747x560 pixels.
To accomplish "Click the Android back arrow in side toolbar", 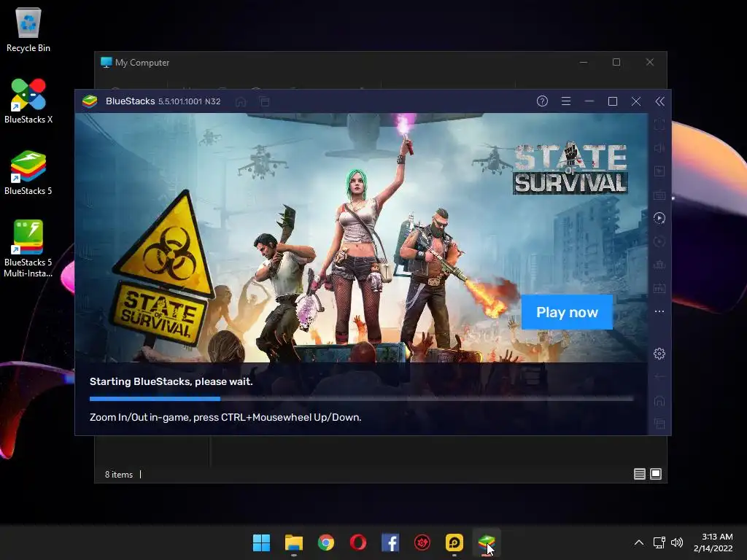I will [659, 377].
